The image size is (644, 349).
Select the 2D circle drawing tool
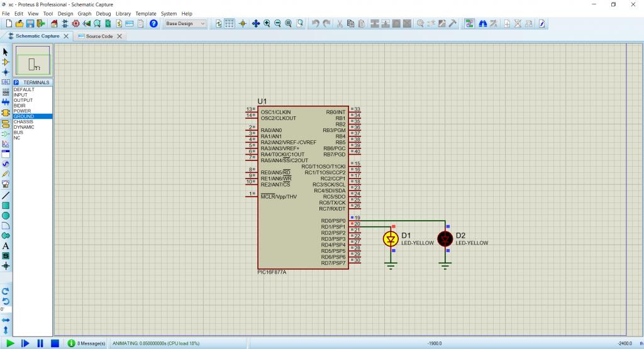pyautogui.click(x=6, y=216)
